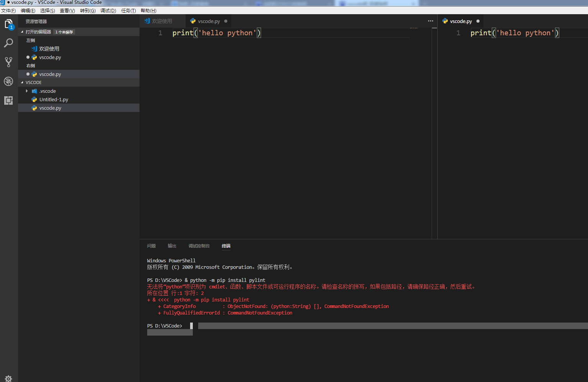The width and height of the screenshot is (588, 382).
Task: Click the print code line in the left editor
Action: [x=216, y=33]
